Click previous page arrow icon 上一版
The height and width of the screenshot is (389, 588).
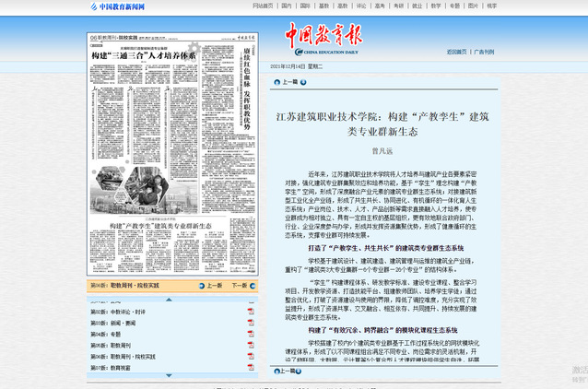point(200,286)
